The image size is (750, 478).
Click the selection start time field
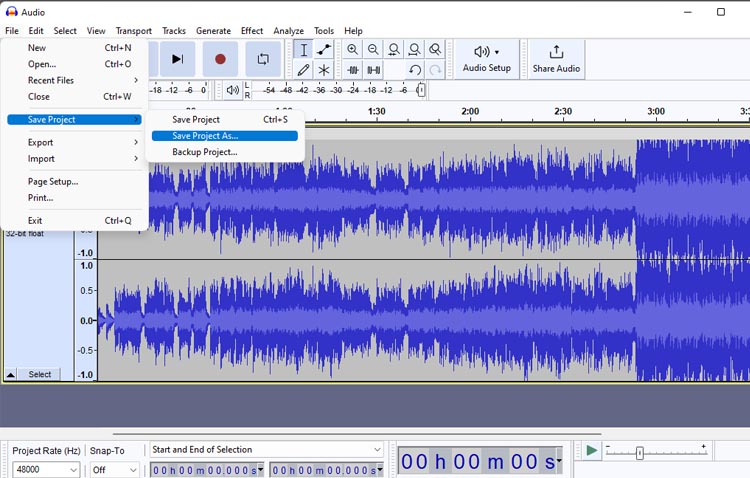(x=207, y=470)
